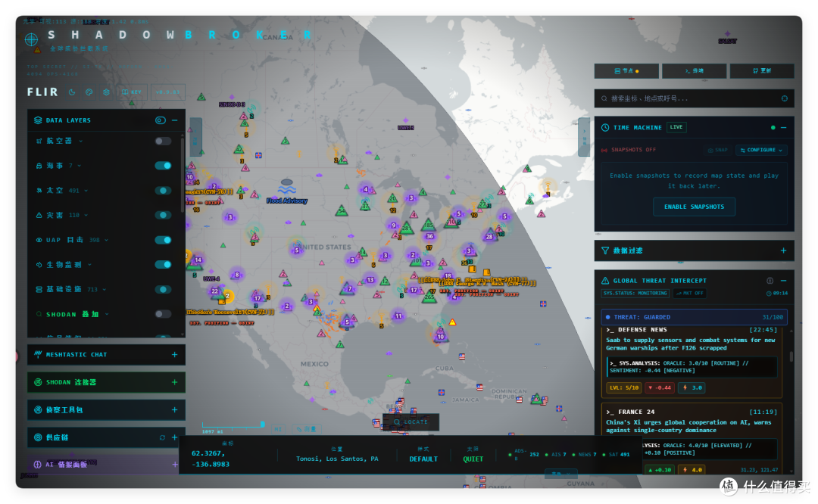Open the color palette theme icon

coord(89,92)
